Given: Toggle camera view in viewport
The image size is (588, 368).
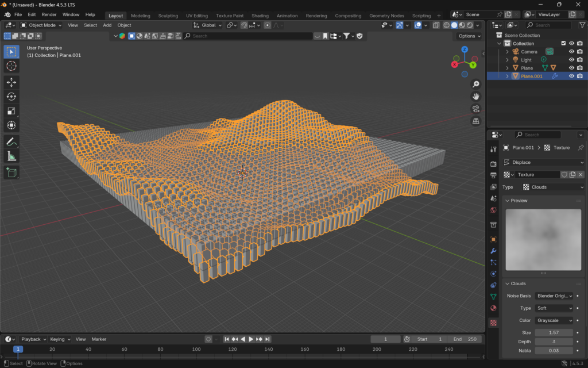Looking at the screenshot, I should 475,109.
